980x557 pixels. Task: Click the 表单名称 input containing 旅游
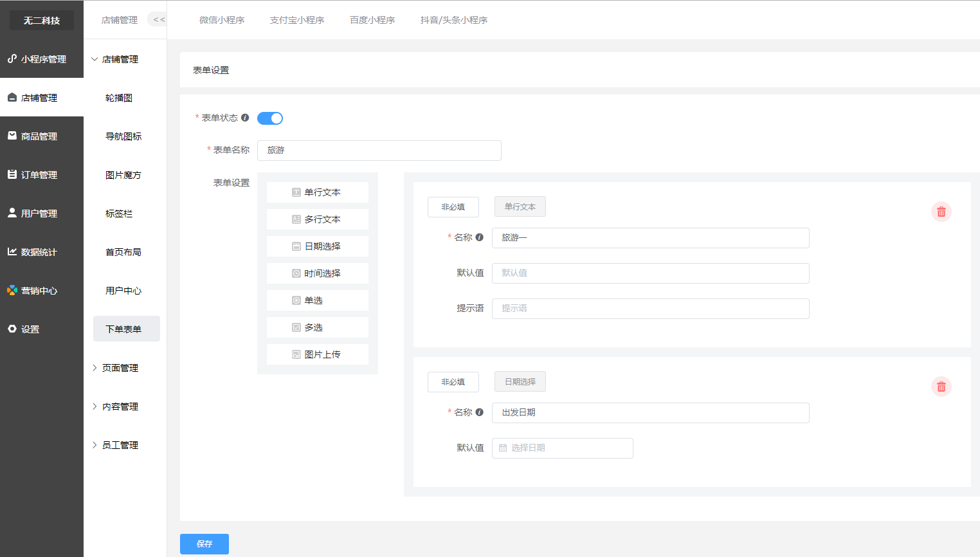(x=379, y=151)
